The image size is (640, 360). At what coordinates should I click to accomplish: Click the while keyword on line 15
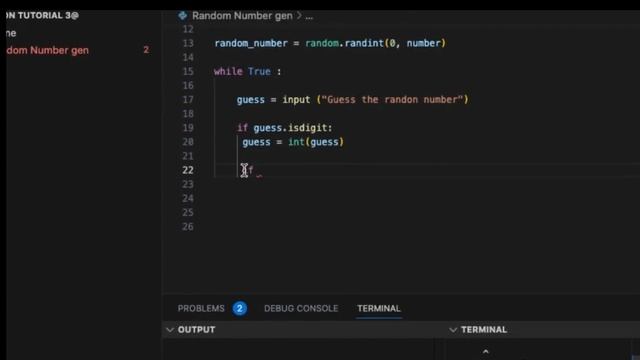pyautogui.click(x=228, y=71)
